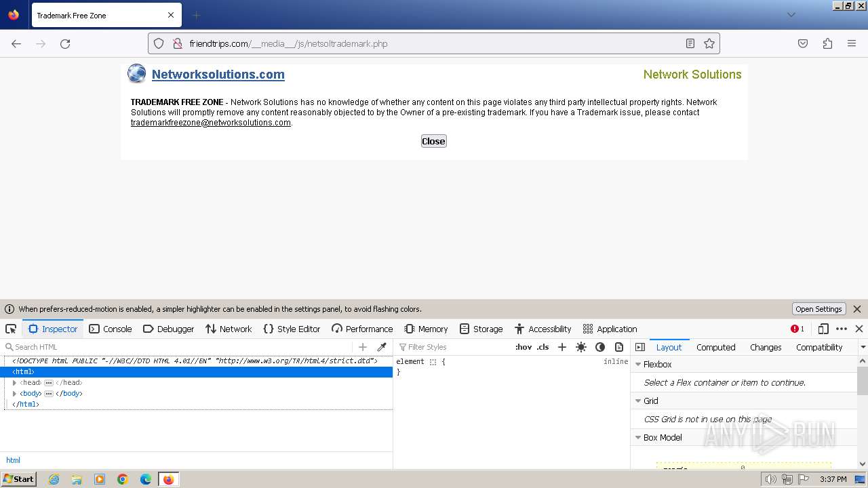868x488 pixels.
Task: Click the red error count badge
Action: [x=797, y=329]
